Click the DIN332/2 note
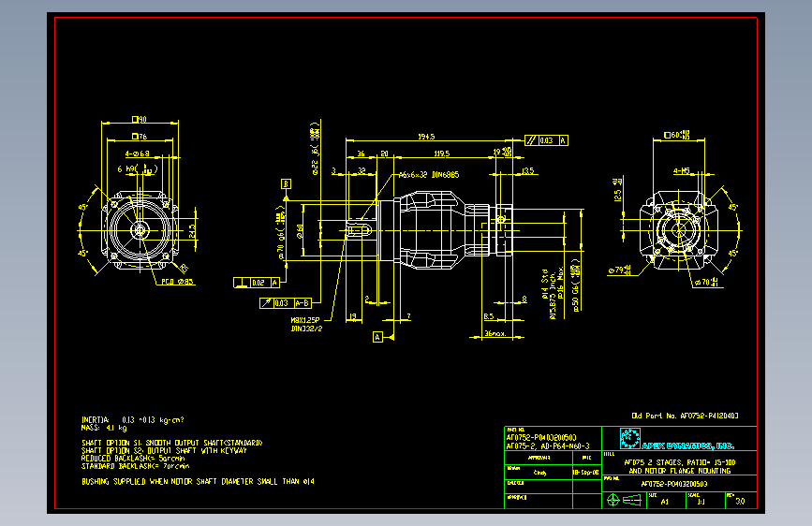The image size is (812, 526). 306,329
